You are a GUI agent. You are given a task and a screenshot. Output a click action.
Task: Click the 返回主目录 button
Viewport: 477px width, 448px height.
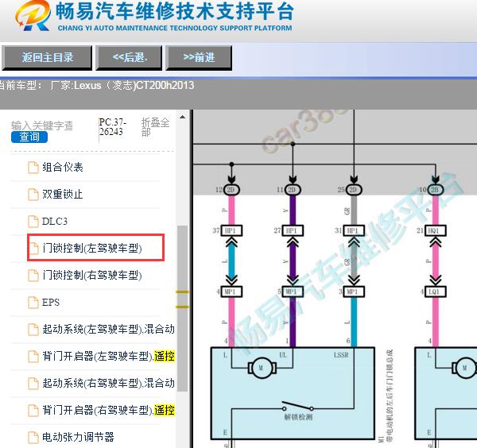coord(47,58)
